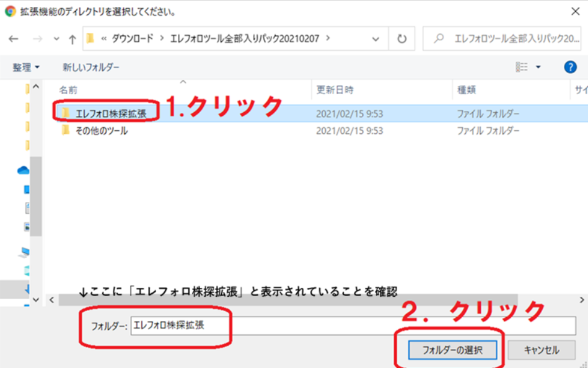
Task: Click the フォルダーの選択 button
Action: pos(452,350)
